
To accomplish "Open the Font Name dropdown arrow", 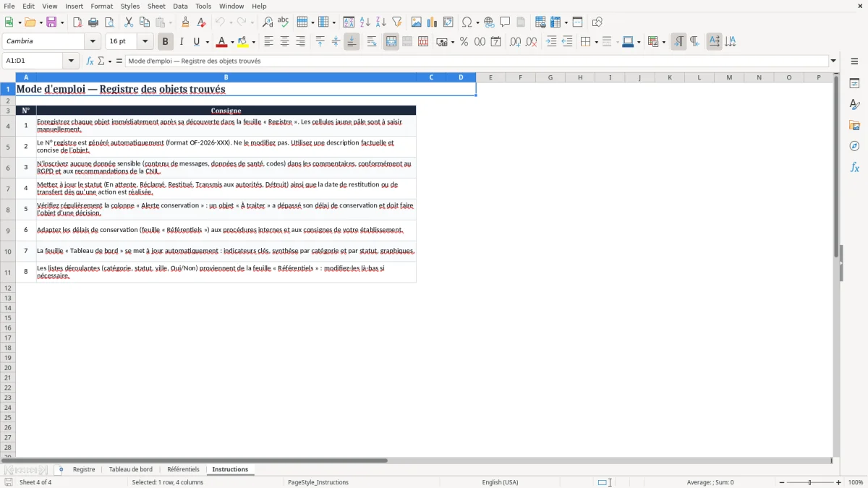I will click(x=93, y=41).
